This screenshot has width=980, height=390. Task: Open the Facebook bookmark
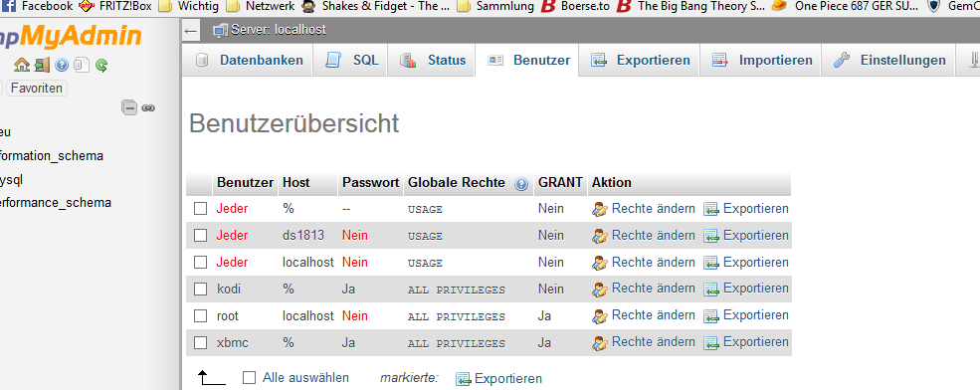coord(38,7)
